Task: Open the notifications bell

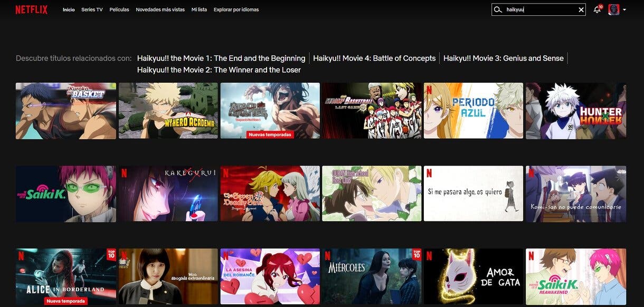Action: click(597, 9)
